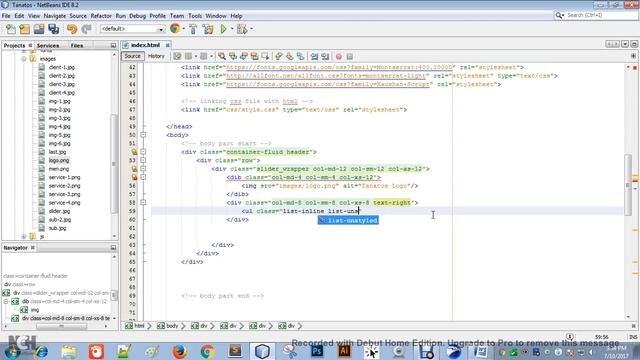Open the Navigate menu
The image size is (640, 360).
(55, 16)
